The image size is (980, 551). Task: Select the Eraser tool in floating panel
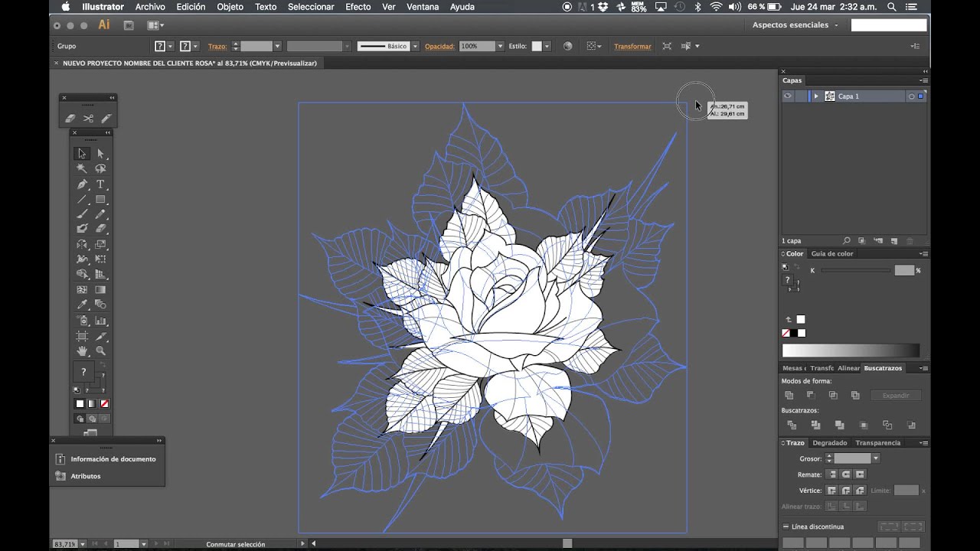coord(70,118)
